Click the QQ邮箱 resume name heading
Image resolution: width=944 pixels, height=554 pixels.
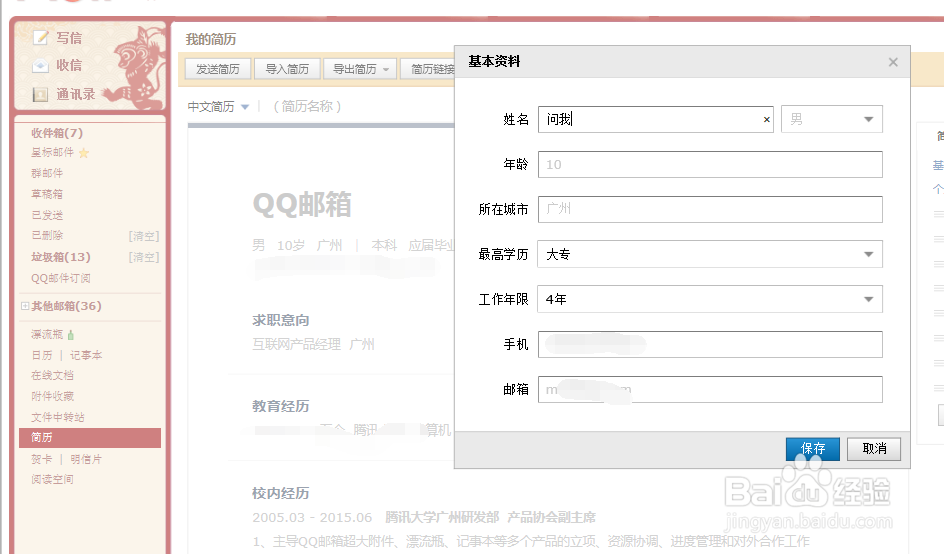point(302,205)
